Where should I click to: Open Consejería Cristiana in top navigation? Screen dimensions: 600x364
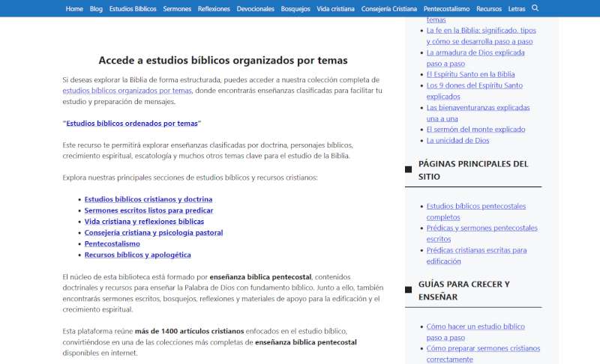tap(388, 8)
